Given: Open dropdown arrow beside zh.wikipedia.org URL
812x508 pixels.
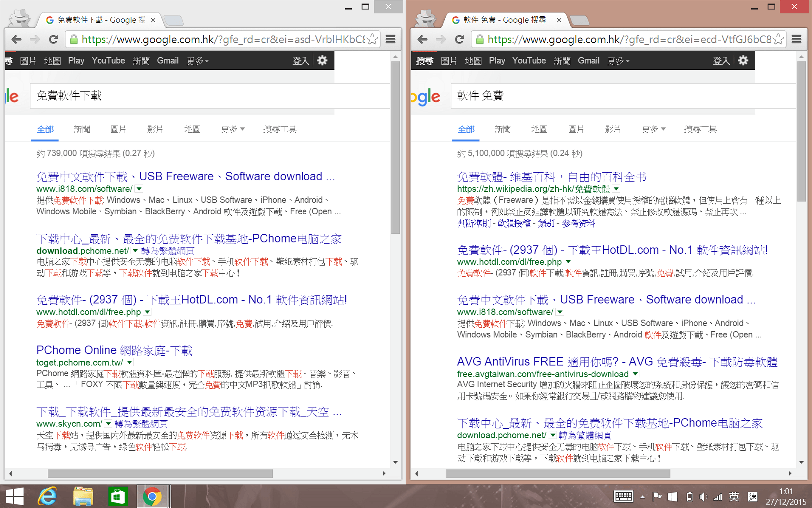Looking at the screenshot, I should coord(616,189).
